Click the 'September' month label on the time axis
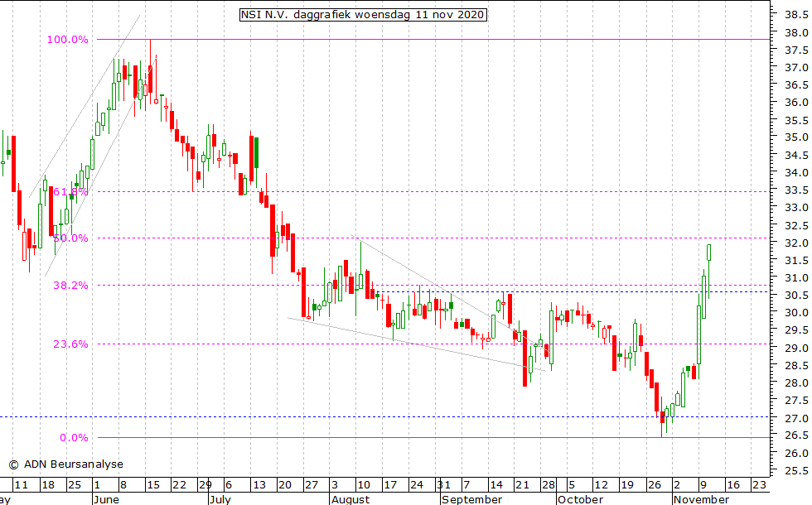The height and width of the screenshot is (505, 812). (471, 499)
